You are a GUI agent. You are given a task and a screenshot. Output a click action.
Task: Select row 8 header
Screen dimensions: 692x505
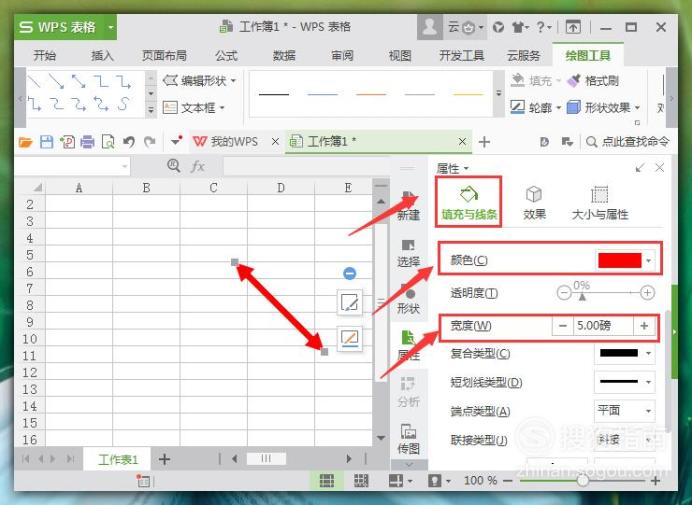click(x=30, y=305)
